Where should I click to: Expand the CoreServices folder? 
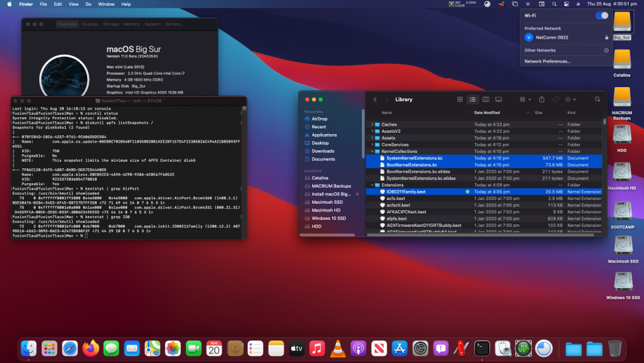pos(372,144)
